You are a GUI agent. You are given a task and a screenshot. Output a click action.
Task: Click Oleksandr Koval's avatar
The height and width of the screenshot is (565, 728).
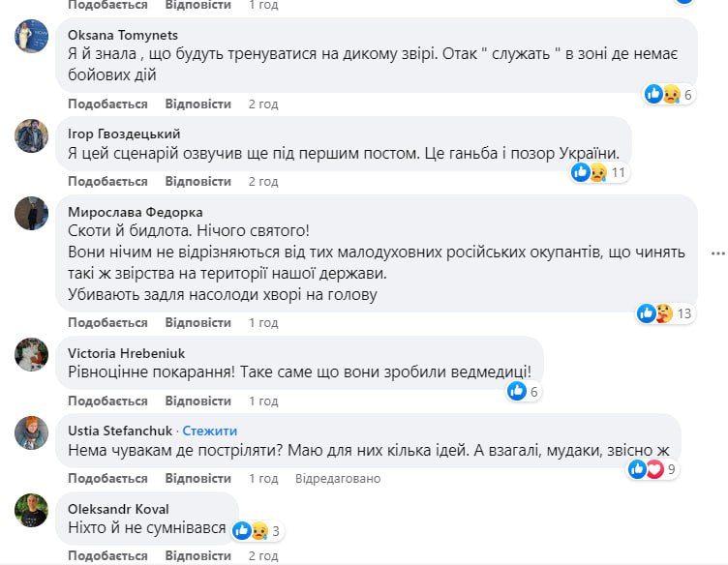(x=31, y=510)
